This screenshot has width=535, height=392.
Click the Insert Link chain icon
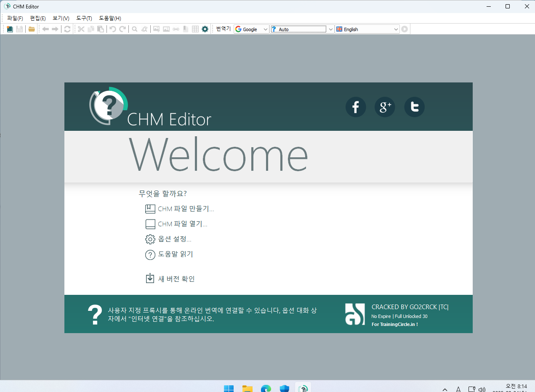click(176, 29)
